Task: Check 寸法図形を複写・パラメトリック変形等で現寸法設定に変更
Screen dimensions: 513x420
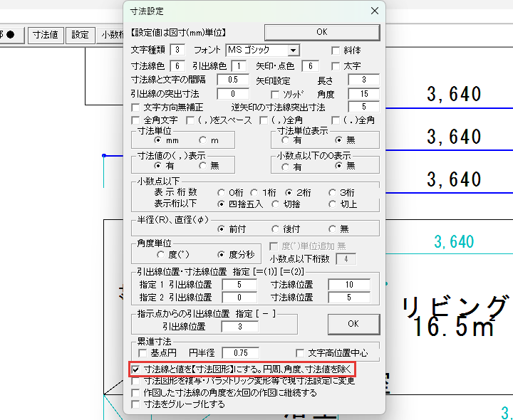Action: click(135, 381)
